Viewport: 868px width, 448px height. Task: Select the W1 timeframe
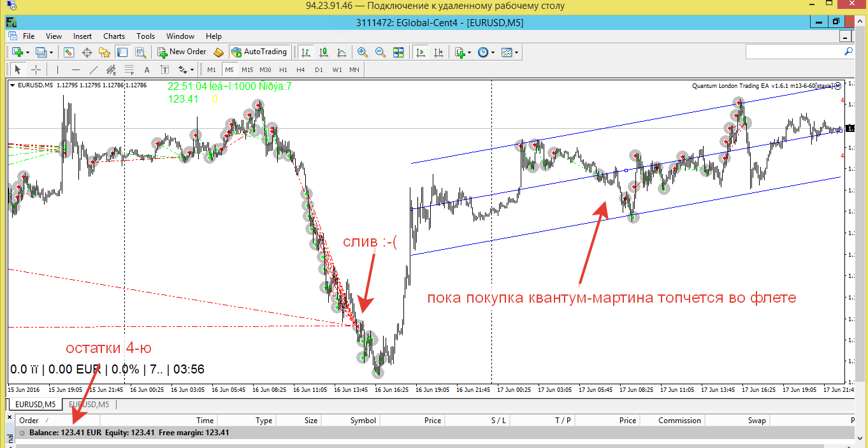(x=336, y=69)
